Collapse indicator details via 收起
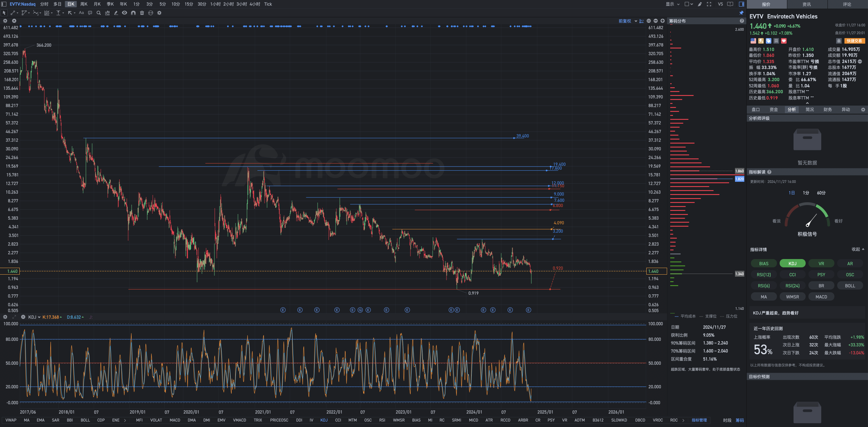This screenshot has width=868, height=427. tap(858, 249)
